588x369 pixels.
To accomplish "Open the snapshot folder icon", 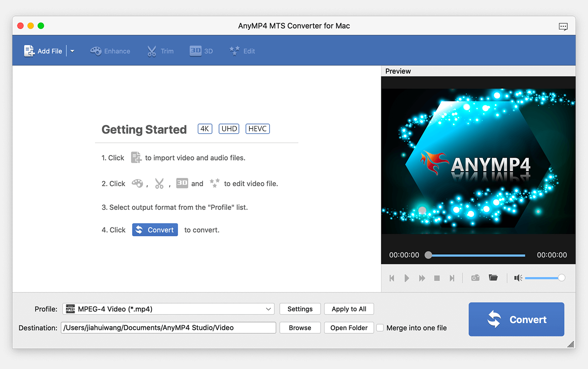I will point(493,278).
